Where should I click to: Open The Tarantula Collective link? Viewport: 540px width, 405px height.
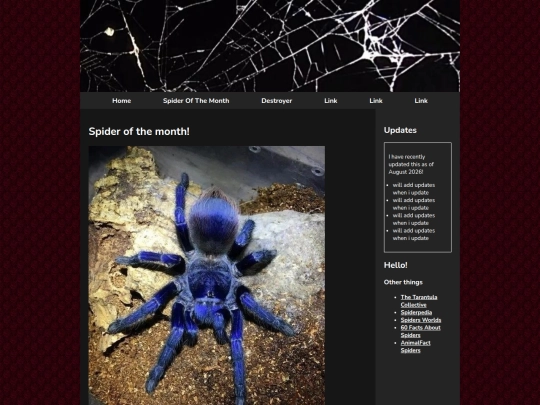[419, 301]
